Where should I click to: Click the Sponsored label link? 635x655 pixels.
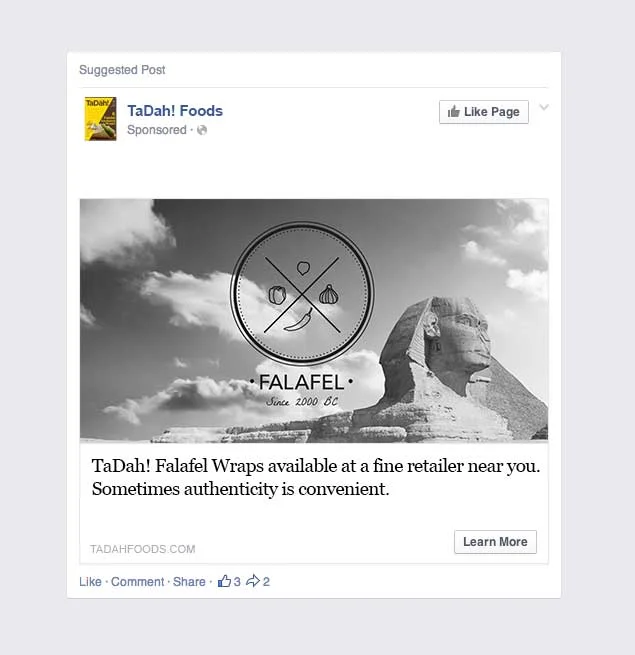pos(157,130)
